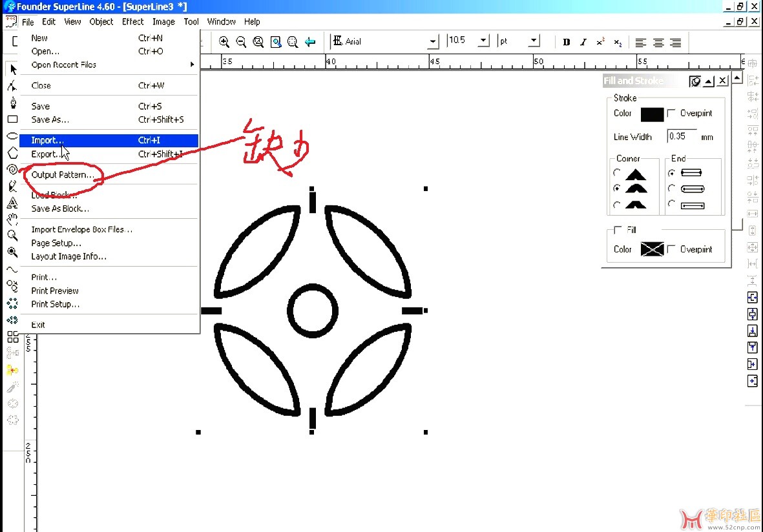Click the black Stroke color swatch
The height and width of the screenshot is (532, 763).
[652, 114]
